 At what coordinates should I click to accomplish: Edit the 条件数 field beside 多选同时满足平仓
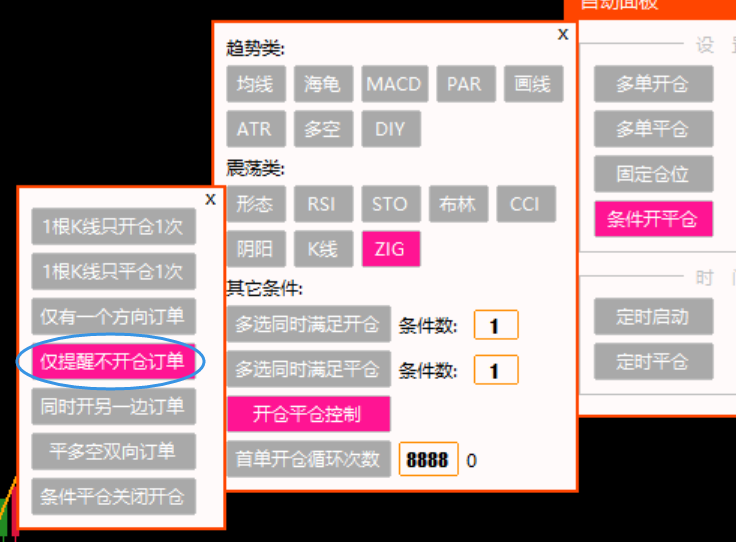coord(496,371)
